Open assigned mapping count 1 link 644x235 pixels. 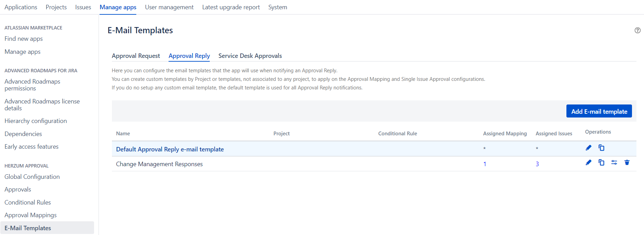click(x=485, y=164)
